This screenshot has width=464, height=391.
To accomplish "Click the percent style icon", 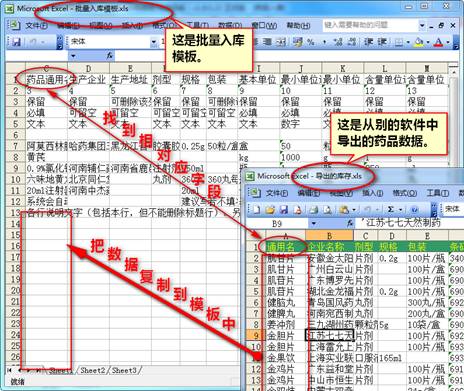I will click(311, 42).
